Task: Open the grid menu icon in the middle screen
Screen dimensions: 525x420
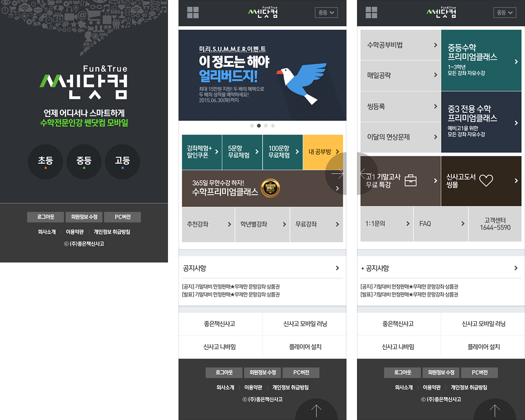Action: click(x=193, y=13)
